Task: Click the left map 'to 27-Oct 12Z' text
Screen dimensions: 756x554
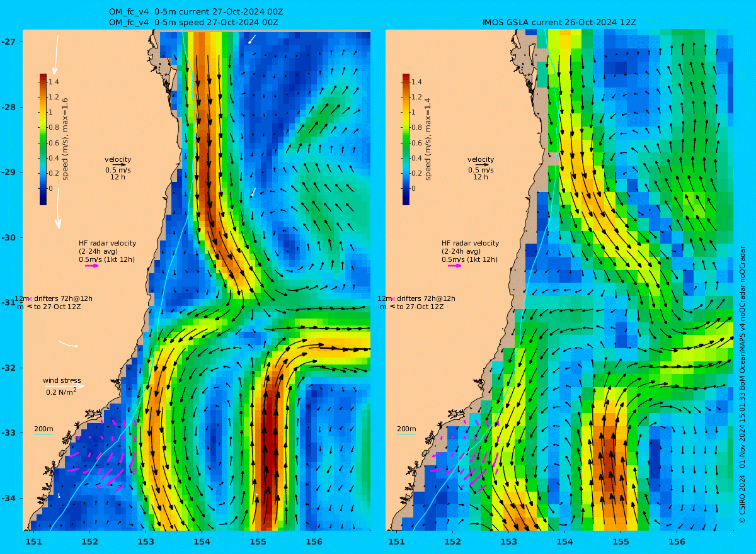Action: [57, 307]
